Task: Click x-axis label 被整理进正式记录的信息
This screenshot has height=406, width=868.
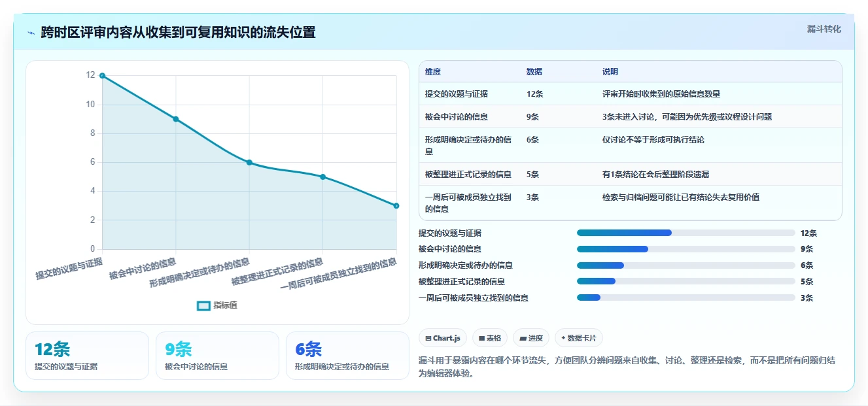Action: click(x=277, y=271)
